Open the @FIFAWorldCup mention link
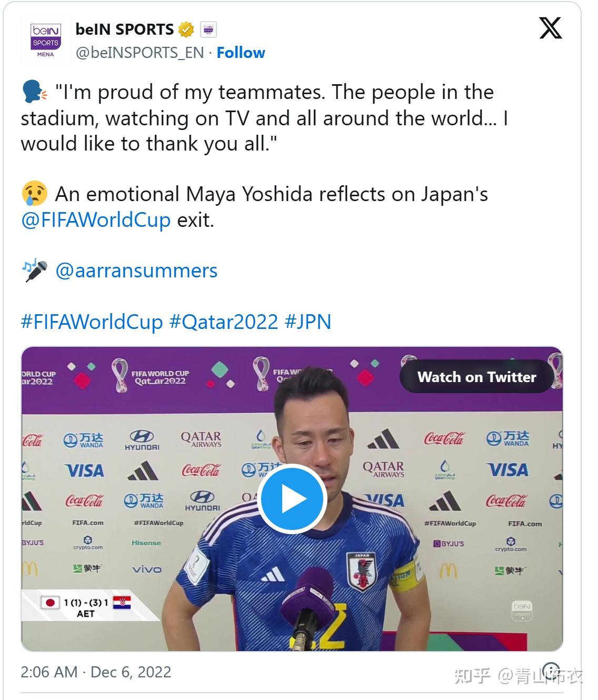The width and height of the screenshot is (598, 700). pos(96,219)
